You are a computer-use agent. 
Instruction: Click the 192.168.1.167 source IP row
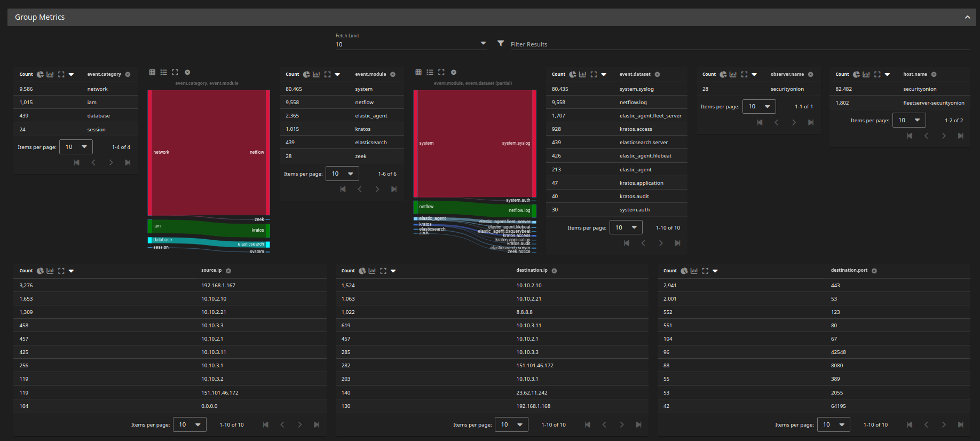pyautogui.click(x=218, y=286)
